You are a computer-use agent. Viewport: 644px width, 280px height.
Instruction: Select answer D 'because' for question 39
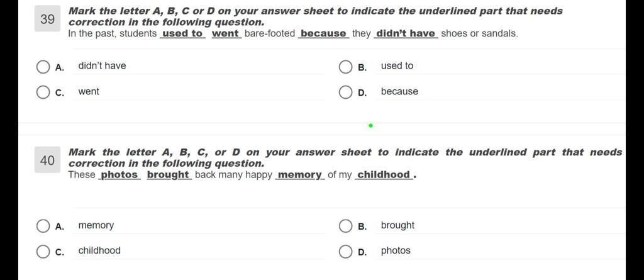point(345,92)
